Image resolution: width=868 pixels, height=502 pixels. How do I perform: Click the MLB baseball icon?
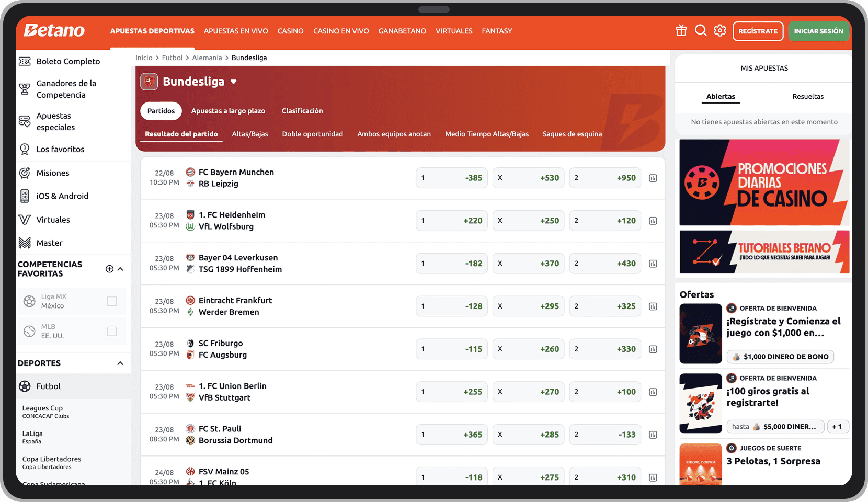pos(30,331)
